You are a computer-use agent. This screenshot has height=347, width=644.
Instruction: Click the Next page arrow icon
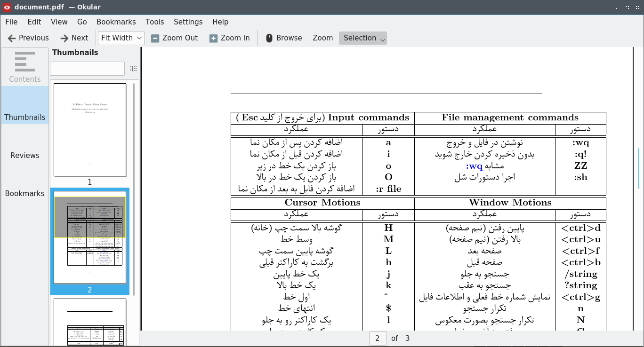click(x=64, y=38)
